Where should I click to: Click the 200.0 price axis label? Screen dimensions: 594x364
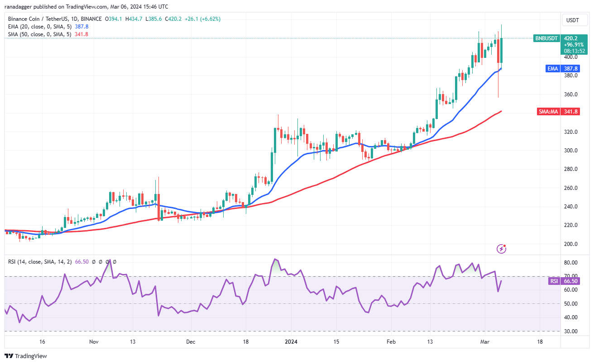pyautogui.click(x=570, y=244)
